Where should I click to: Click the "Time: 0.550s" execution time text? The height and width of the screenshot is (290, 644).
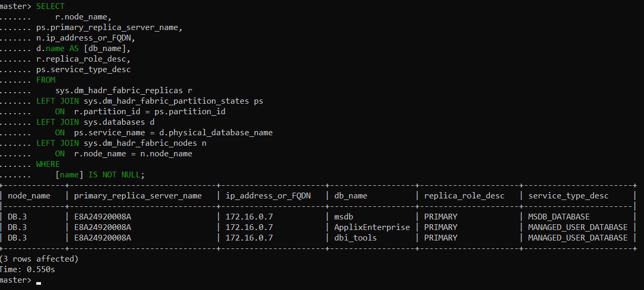tap(27, 269)
